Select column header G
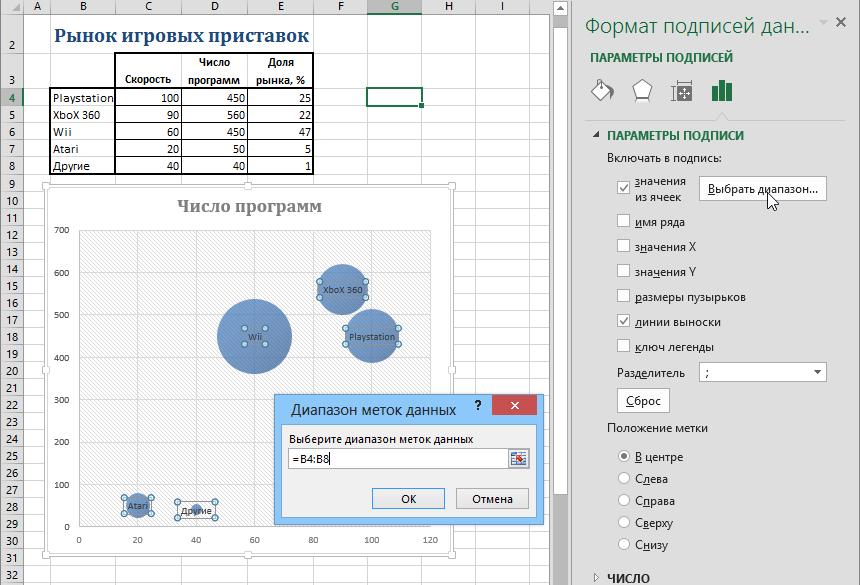 point(394,7)
